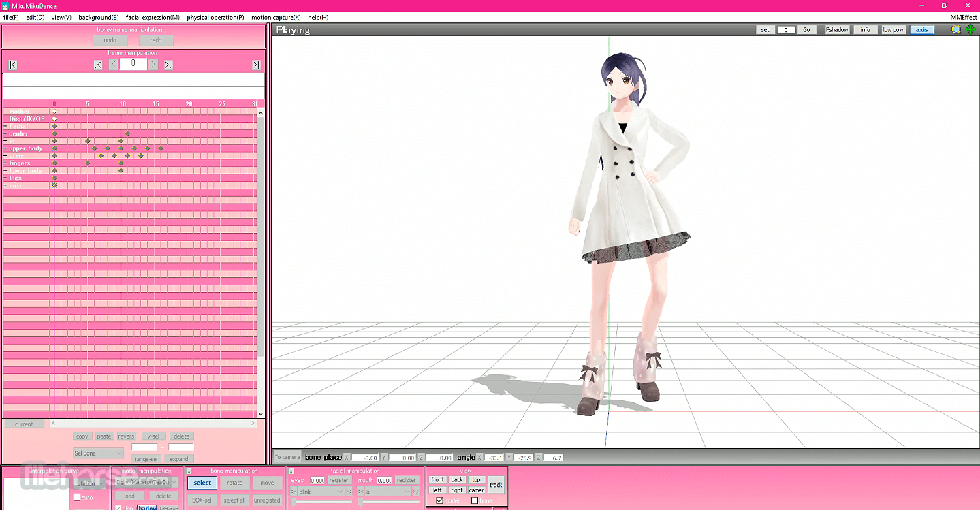Click the front view button
Image resolution: width=980 pixels, height=510 pixels.
(438, 479)
